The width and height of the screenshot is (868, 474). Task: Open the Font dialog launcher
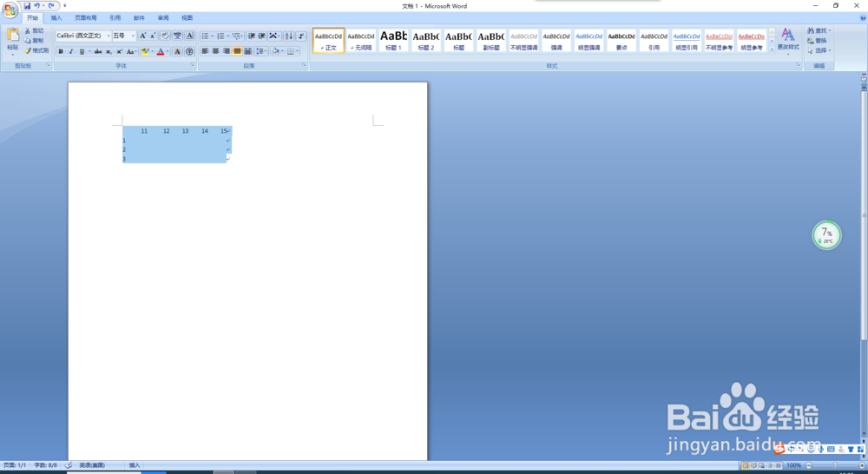pos(192,65)
